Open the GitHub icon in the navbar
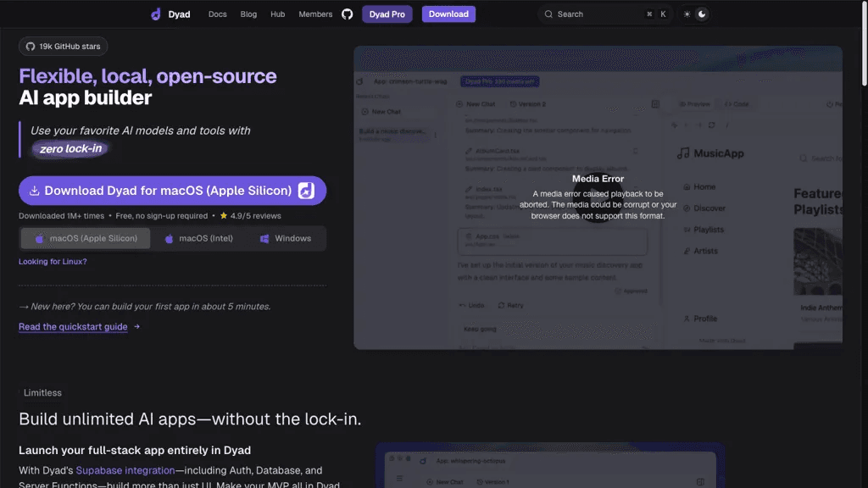This screenshot has height=488, width=868. point(347,14)
